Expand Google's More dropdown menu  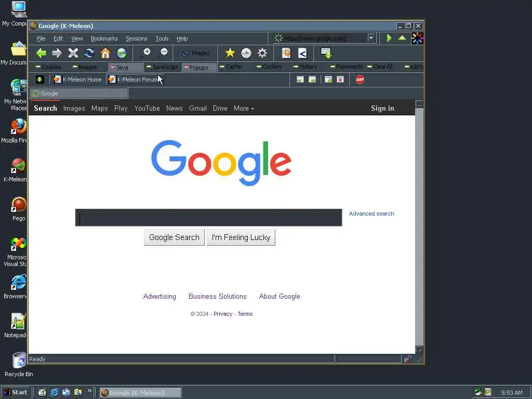tap(244, 108)
